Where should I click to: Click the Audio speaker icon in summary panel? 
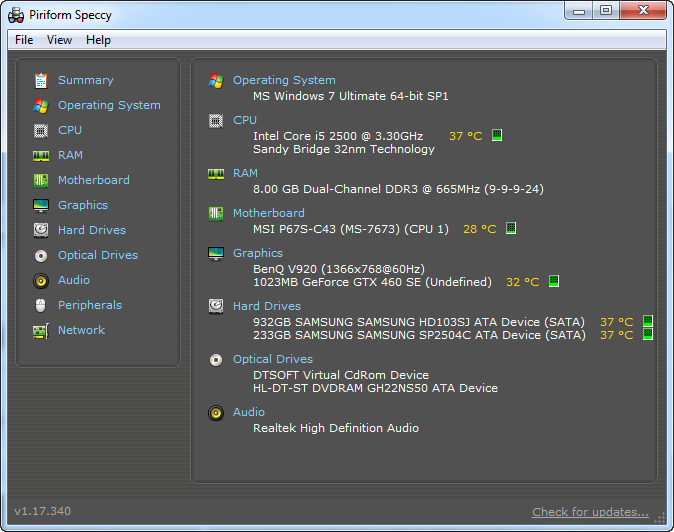point(216,413)
